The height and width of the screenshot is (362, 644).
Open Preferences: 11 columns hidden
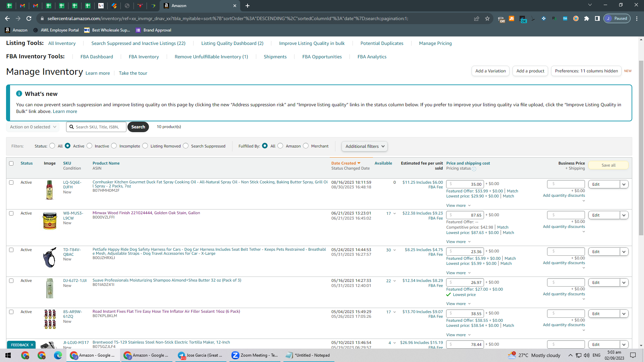[x=587, y=71]
